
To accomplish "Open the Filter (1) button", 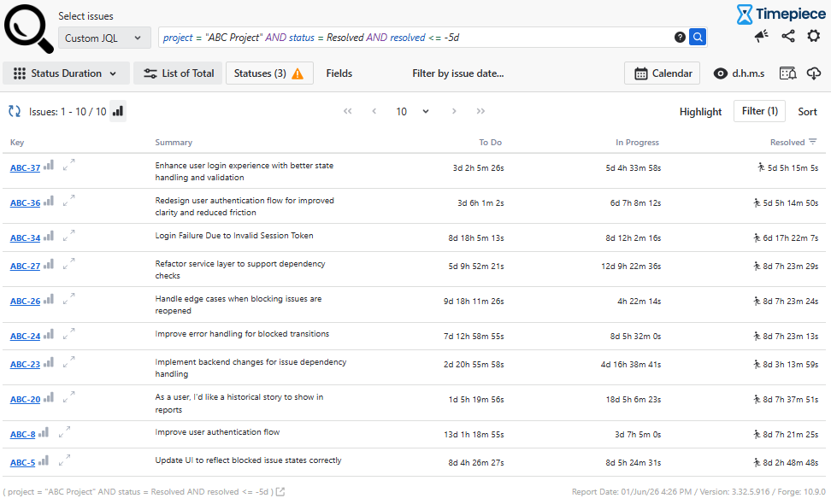I will [x=759, y=111].
